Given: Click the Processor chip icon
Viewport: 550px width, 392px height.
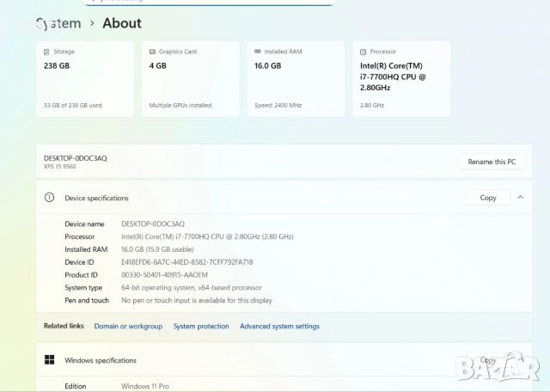Looking at the screenshot, I should 363,52.
